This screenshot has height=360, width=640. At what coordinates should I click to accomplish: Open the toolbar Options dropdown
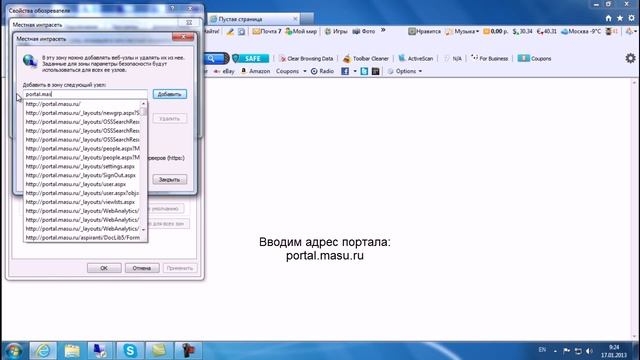[404, 71]
